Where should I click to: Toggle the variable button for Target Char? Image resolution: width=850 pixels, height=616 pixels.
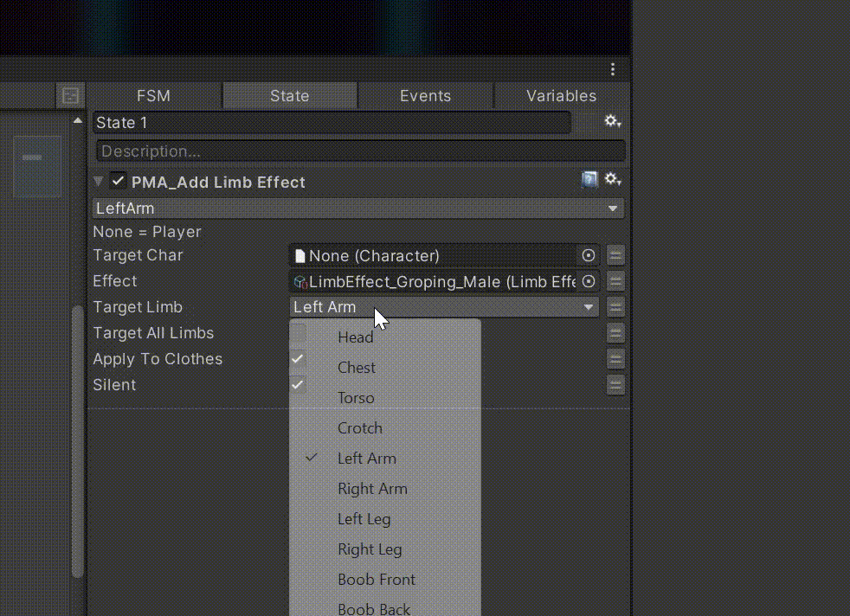615,256
